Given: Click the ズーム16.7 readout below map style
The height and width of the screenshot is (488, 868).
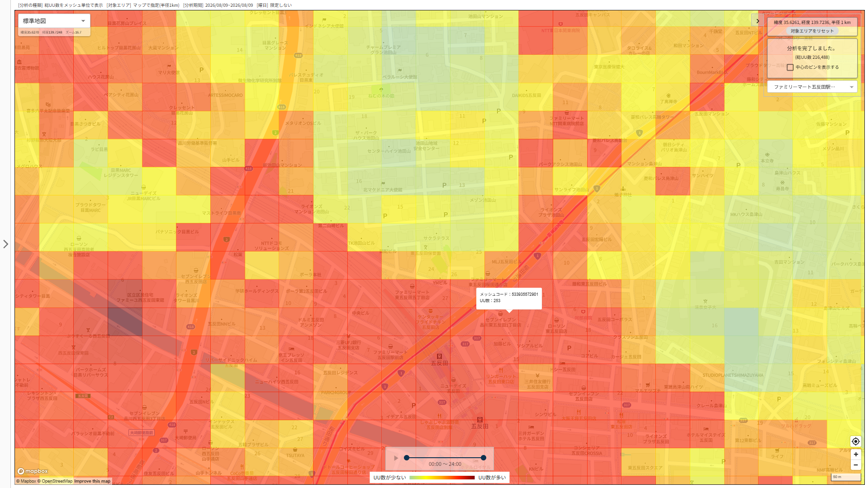Looking at the screenshot, I should [x=74, y=33].
